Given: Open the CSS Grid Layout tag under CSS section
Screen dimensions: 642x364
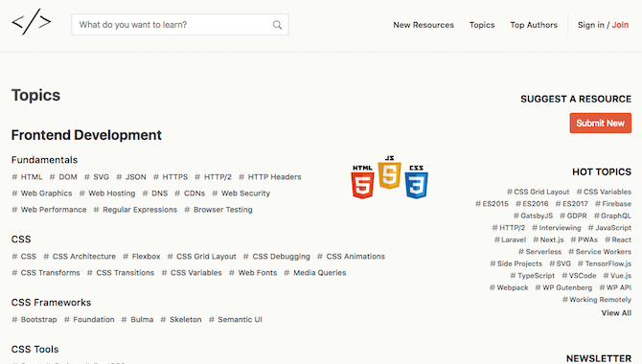Looking at the screenshot, I should 202,257.
